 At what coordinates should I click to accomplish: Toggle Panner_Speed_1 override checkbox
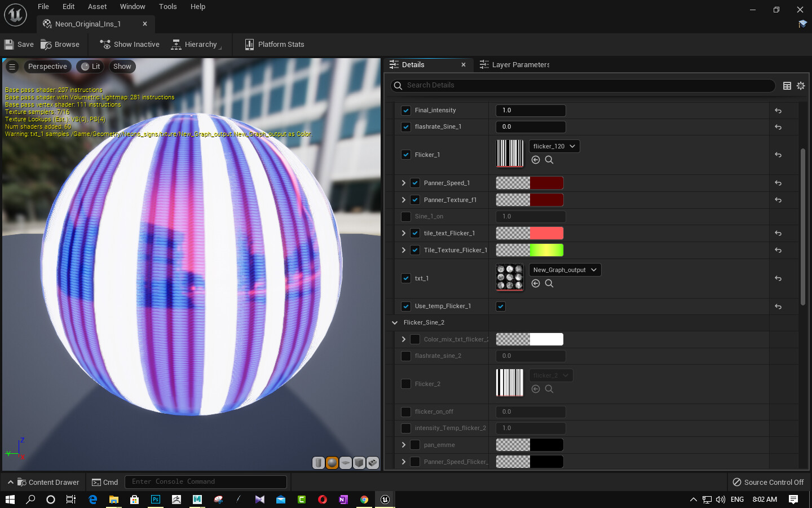[415, 183]
